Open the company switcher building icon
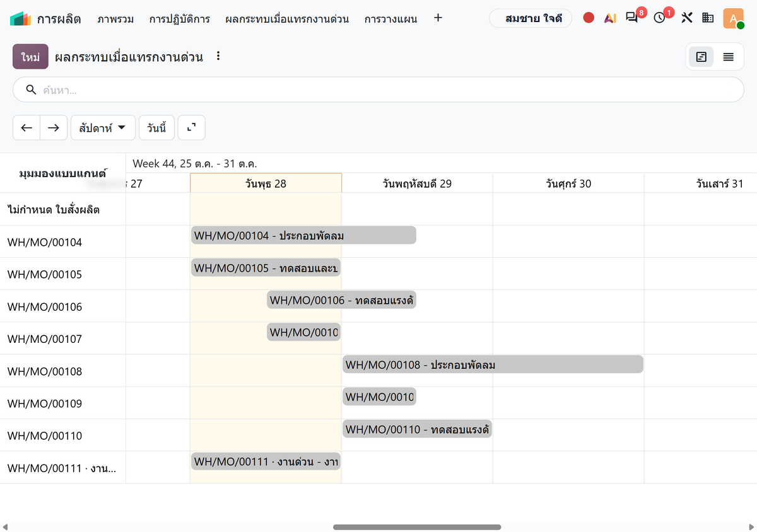The height and width of the screenshot is (532, 757). point(708,18)
